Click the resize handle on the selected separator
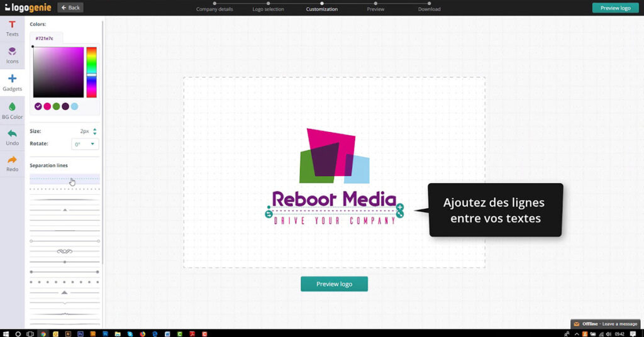Image resolution: width=644 pixels, height=337 pixels. 400,214
